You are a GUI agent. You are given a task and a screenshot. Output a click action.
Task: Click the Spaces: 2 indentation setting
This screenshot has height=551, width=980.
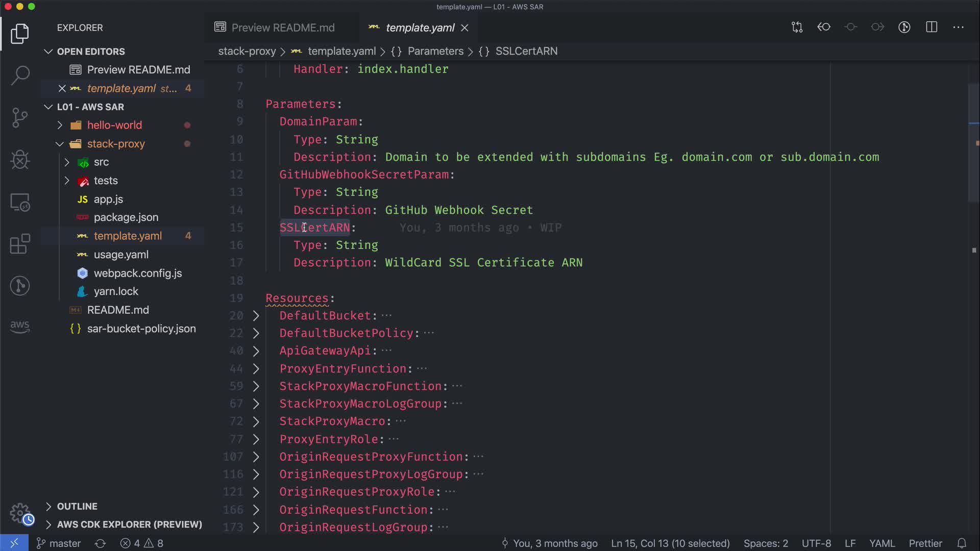(766, 543)
